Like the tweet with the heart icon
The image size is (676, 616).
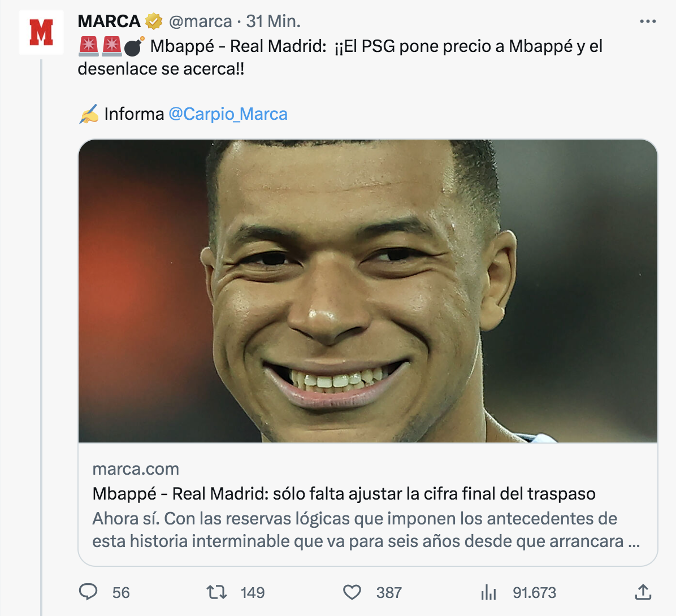point(352,592)
